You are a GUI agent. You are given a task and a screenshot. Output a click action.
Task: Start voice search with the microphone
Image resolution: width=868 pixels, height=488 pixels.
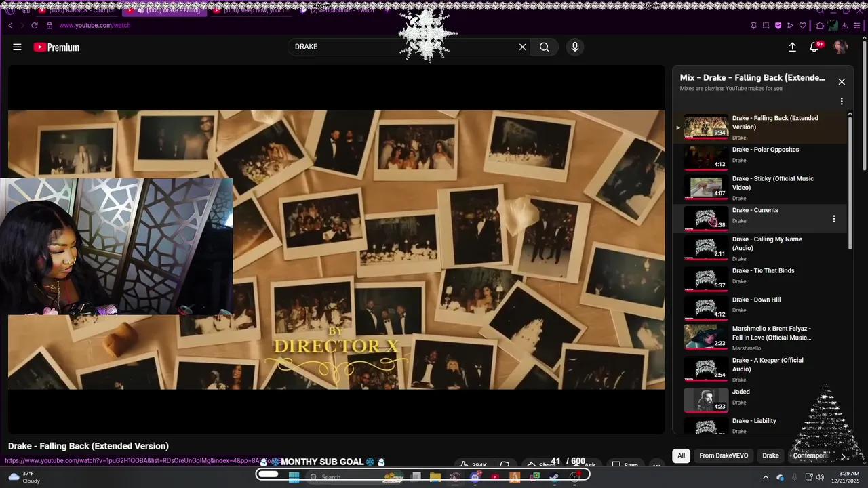[574, 47]
